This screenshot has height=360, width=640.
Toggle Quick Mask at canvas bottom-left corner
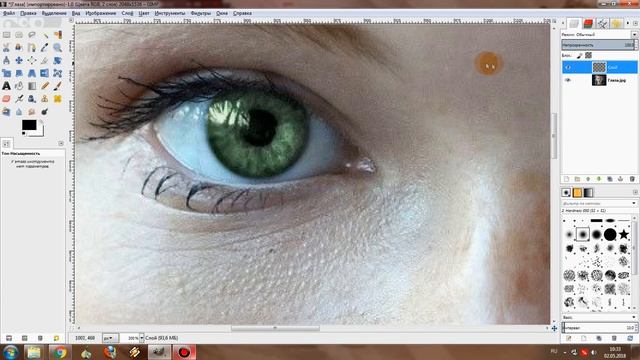(72, 328)
